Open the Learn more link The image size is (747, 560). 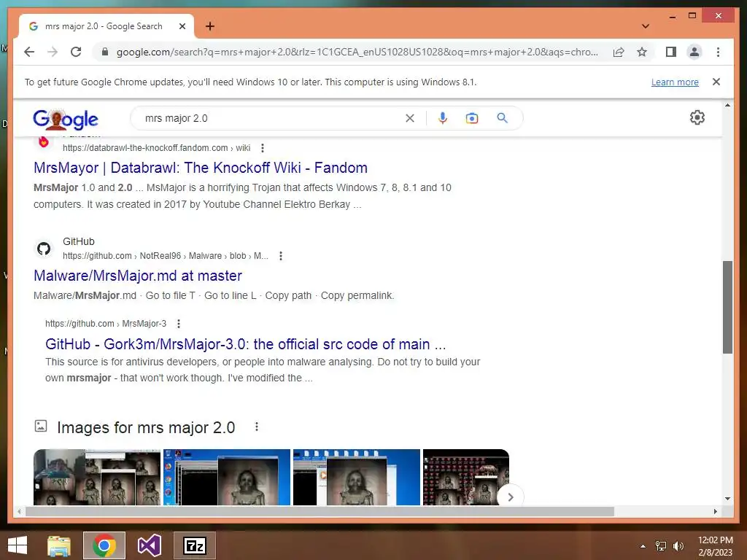tap(675, 82)
